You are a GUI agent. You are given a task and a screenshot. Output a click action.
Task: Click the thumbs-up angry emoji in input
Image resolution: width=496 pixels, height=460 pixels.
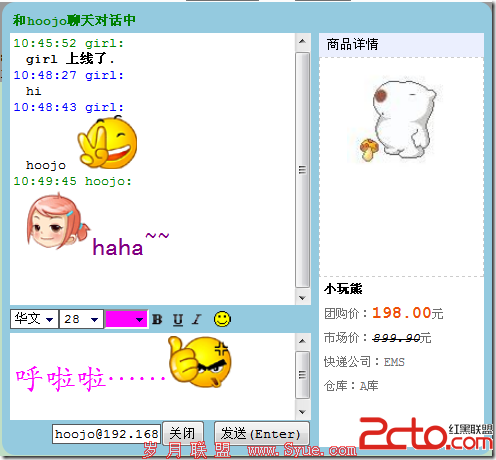click(x=199, y=362)
